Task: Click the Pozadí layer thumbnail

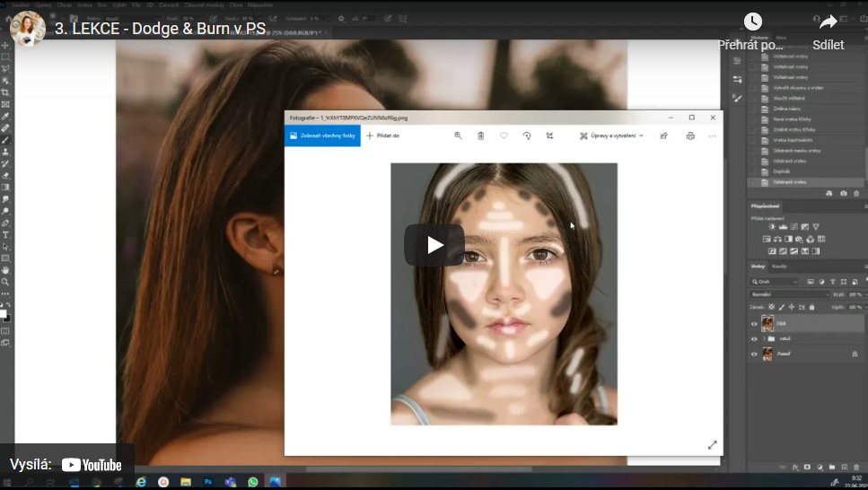Action: [x=767, y=354]
